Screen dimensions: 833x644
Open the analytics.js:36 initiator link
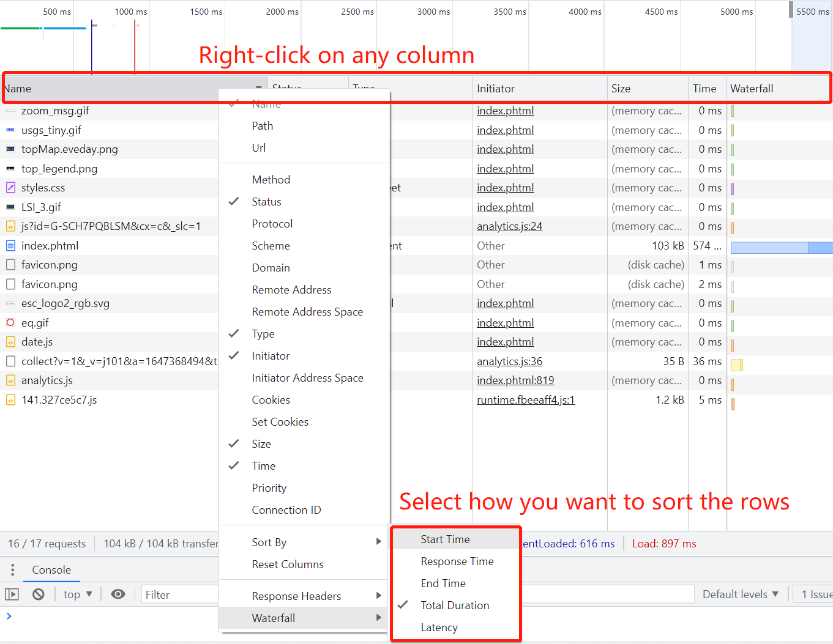click(509, 361)
